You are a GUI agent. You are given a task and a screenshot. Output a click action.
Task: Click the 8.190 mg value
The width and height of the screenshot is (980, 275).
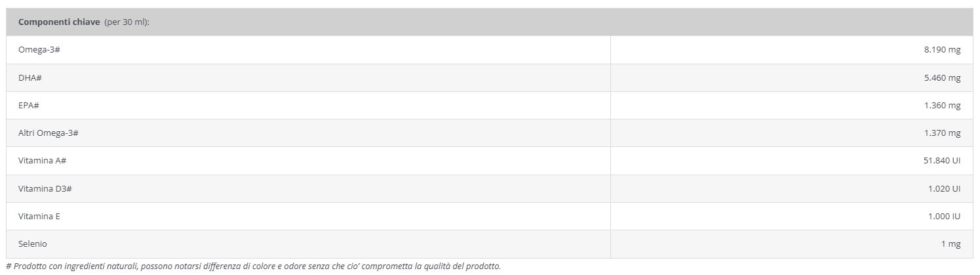942,51
